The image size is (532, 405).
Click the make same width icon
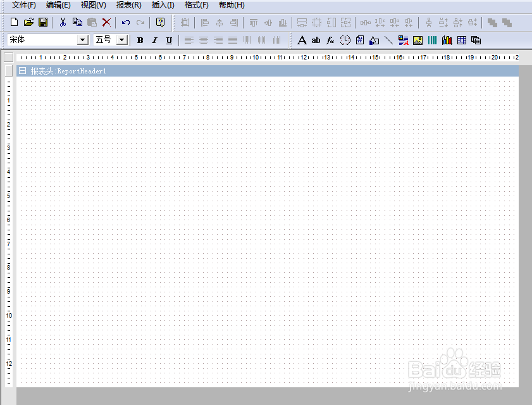[302, 23]
